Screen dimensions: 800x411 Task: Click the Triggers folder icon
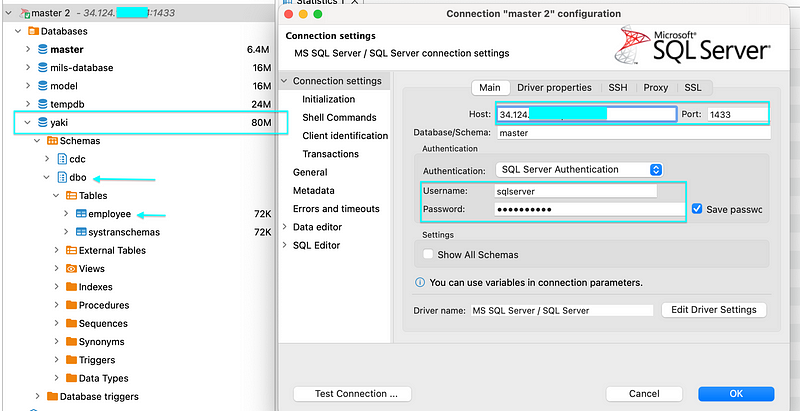click(x=71, y=360)
